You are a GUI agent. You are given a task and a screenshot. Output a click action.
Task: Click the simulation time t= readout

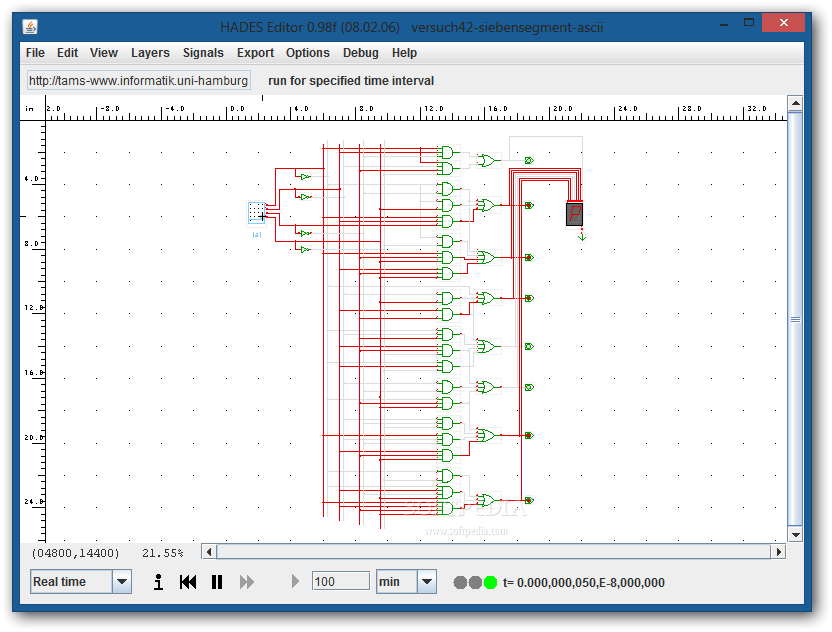pyautogui.click(x=584, y=583)
